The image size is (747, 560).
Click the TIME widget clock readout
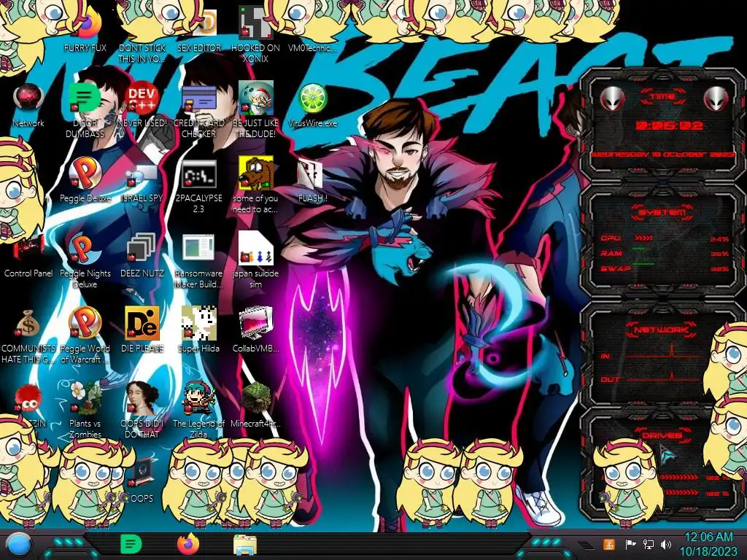click(669, 125)
